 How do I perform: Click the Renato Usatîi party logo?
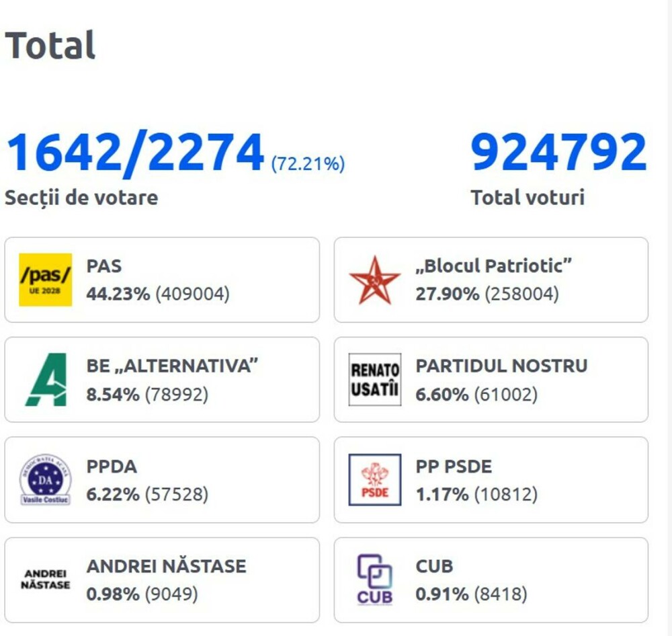[374, 379]
